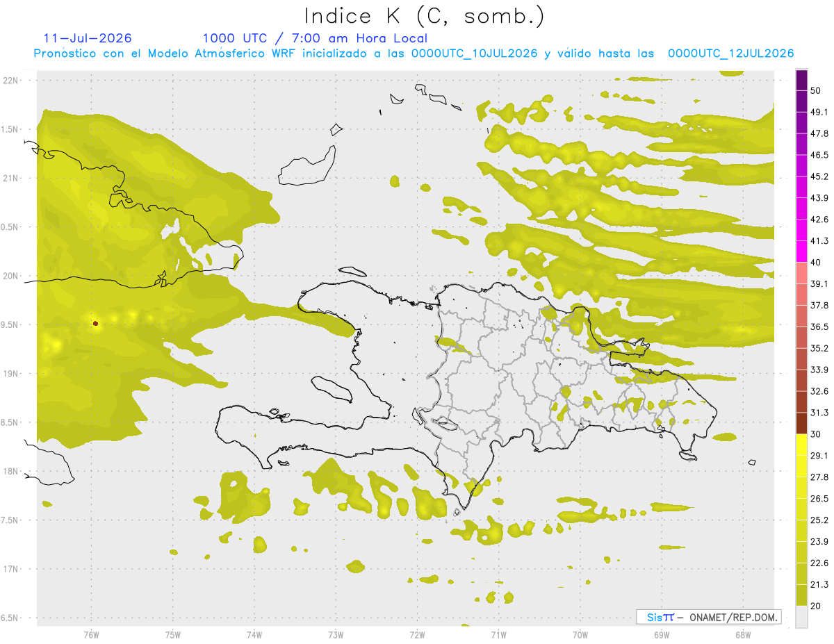
Task: Click the '21.3' value on the color scale
Action: coord(820,585)
